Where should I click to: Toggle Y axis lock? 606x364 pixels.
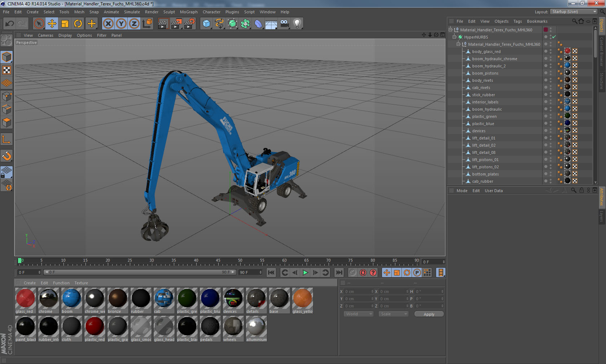[121, 24]
